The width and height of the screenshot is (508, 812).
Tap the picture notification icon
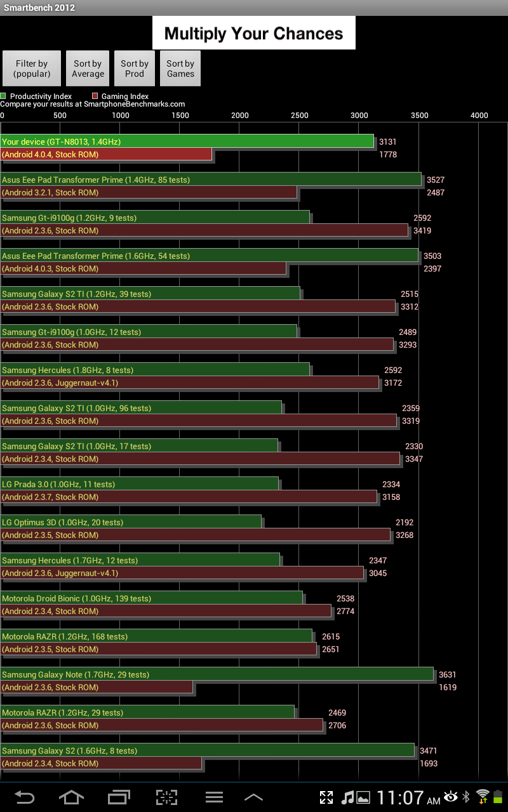[x=363, y=797]
